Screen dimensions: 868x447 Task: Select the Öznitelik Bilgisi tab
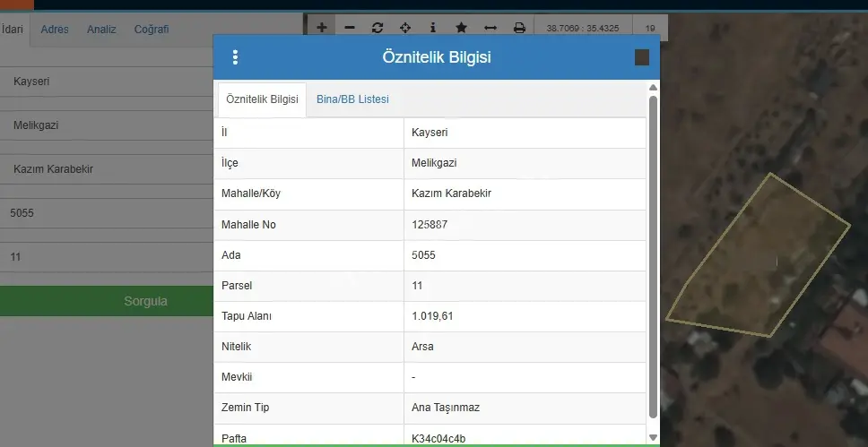pos(262,99)
